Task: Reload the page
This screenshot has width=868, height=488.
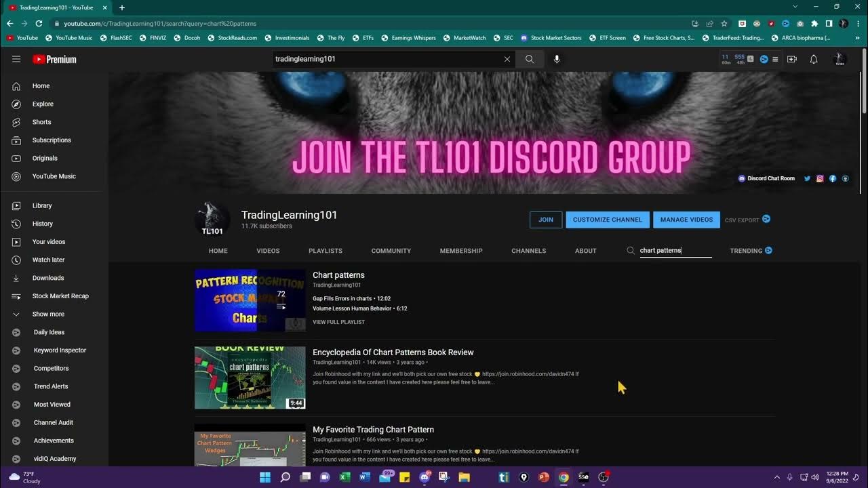Action: pyautogui.click(x=39, y=23)
